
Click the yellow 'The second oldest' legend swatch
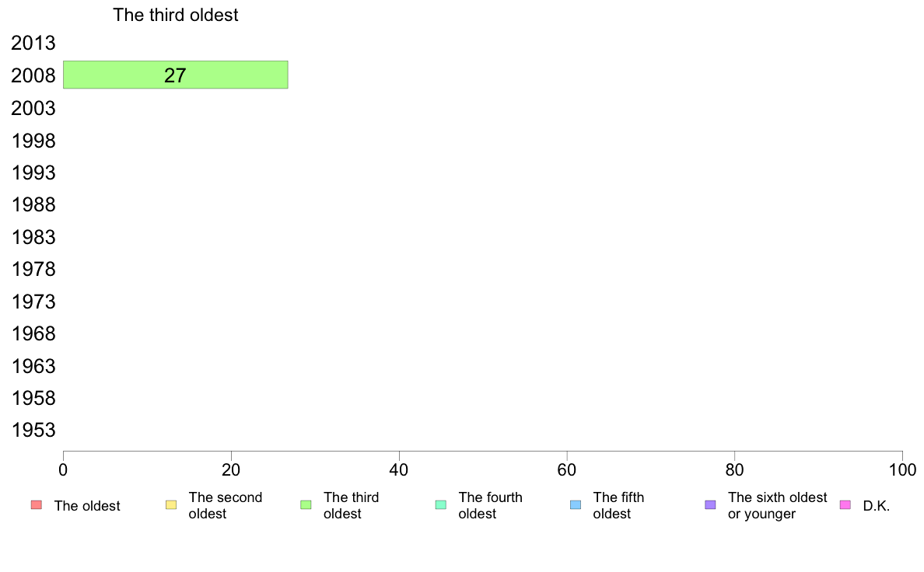click(171, 505)
